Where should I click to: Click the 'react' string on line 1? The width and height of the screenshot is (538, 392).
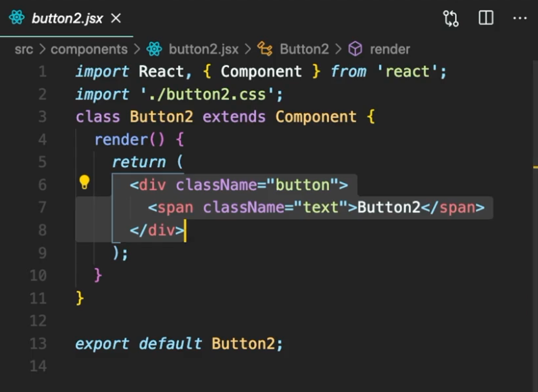[x=408, y=72]
